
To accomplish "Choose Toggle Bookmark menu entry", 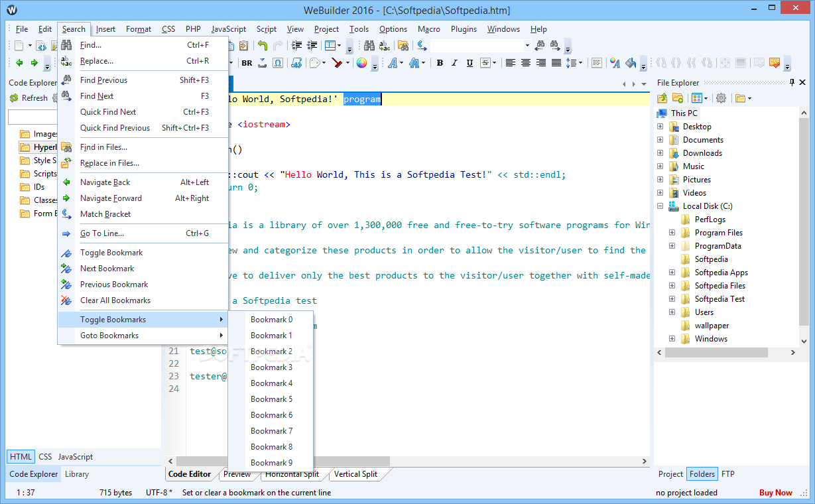I will [x=143, y=253].
